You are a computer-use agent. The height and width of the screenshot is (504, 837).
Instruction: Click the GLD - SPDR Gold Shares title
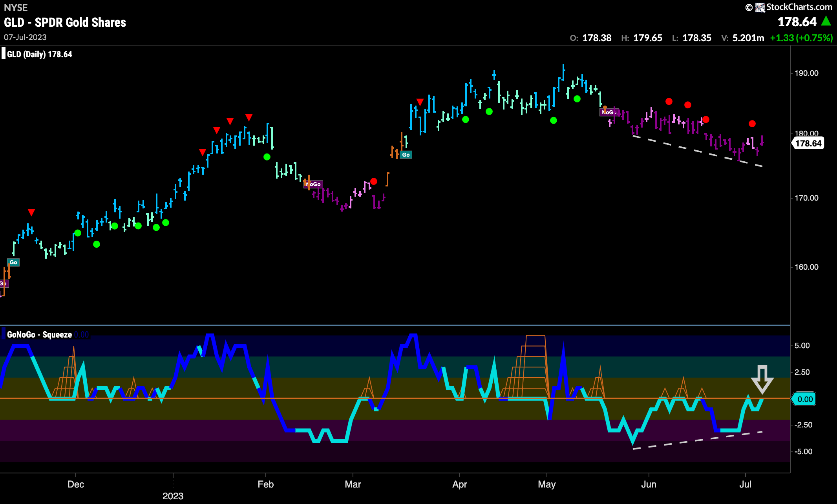click(x=65, y=22)
